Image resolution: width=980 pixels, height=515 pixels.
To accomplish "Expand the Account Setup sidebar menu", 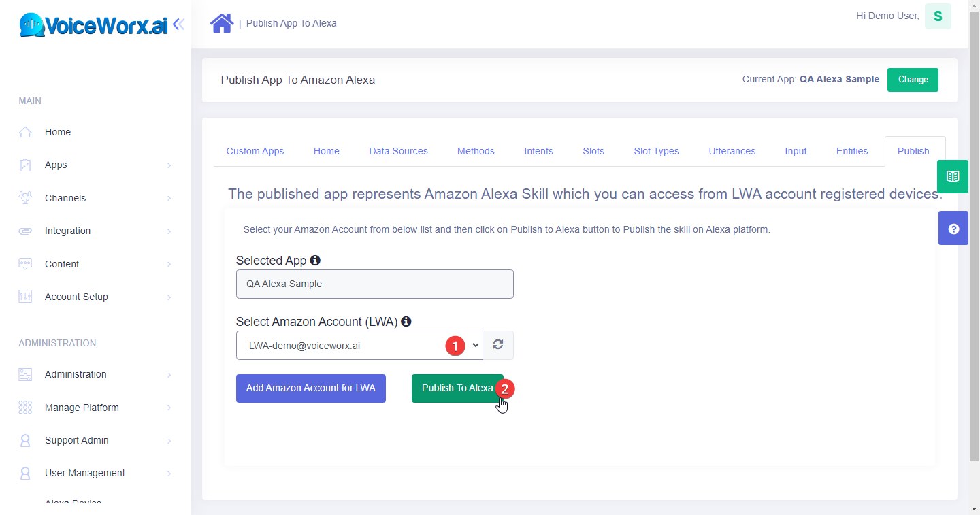I will (x=169, y=297).
